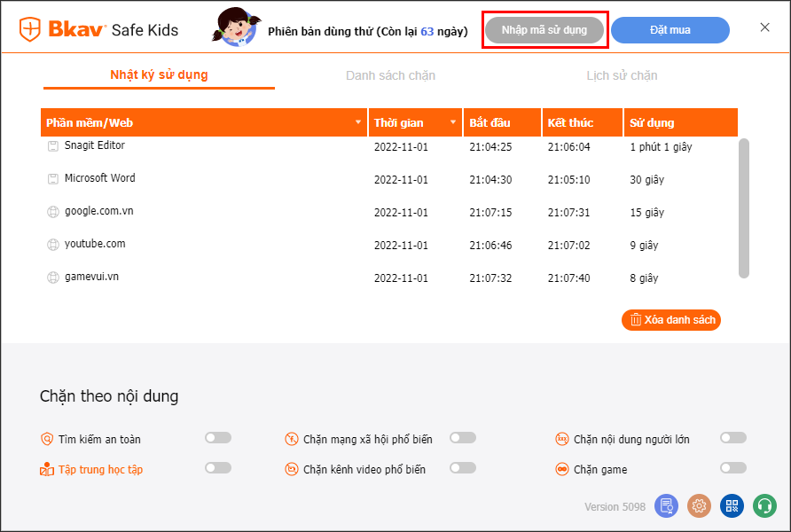Toggle Chặn nội dung người lớn on
The height and width of the screenshot is (532, 791).
tap(732, 438)
